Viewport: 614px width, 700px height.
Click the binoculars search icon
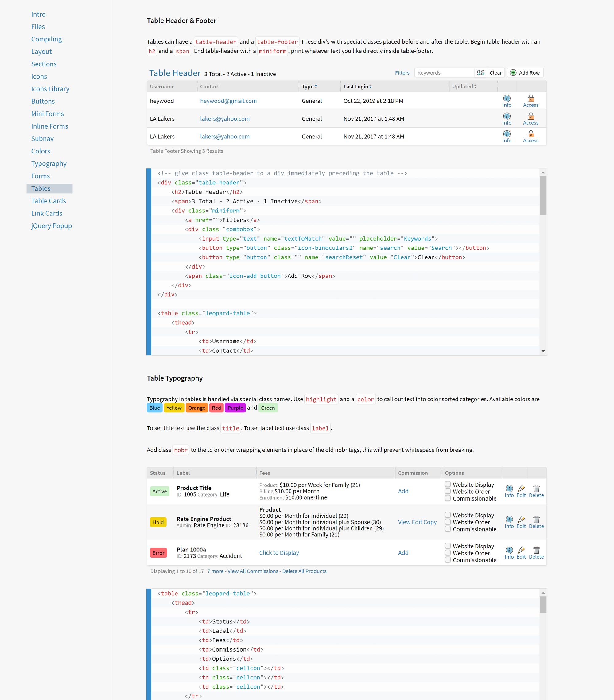480,73
